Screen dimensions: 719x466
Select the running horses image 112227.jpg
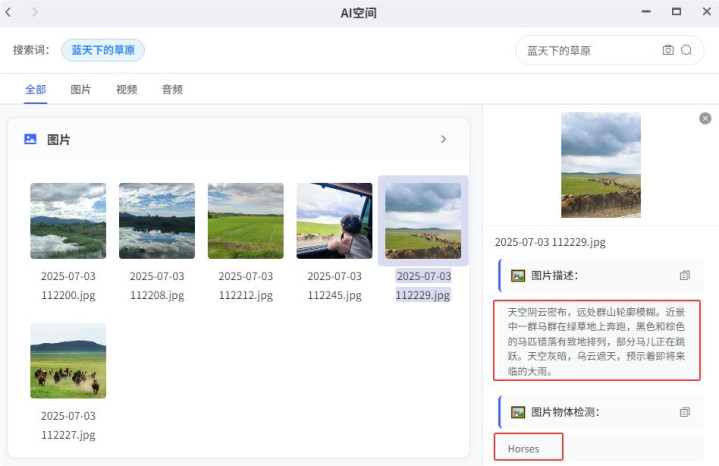pyautogui.click(x=68, y=360)
